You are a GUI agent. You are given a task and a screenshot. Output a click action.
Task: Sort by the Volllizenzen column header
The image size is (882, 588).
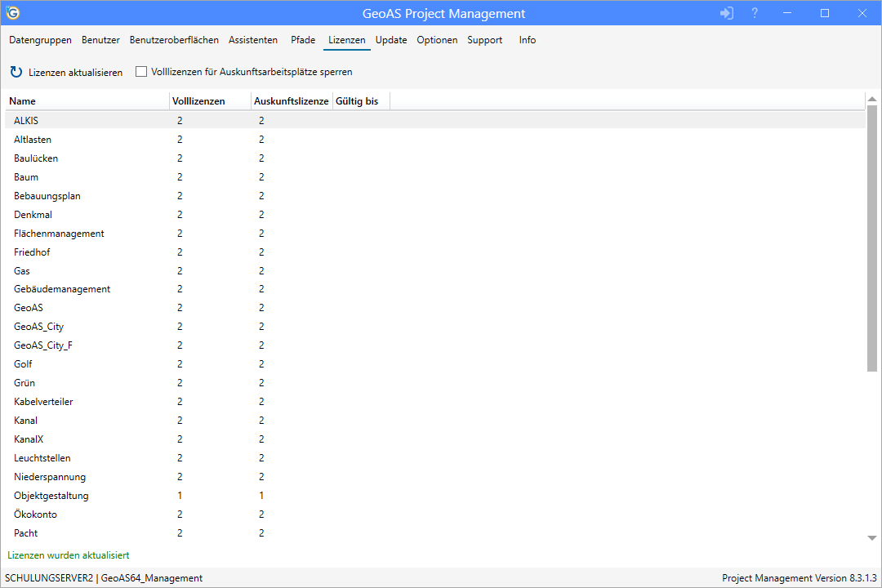point(210,101)
